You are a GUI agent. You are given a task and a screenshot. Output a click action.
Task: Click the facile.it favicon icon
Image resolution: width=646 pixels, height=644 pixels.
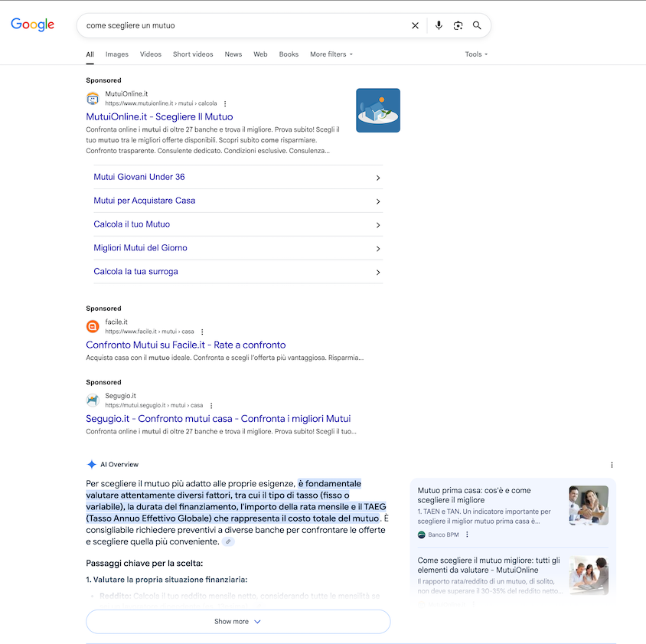click(93, 326)
